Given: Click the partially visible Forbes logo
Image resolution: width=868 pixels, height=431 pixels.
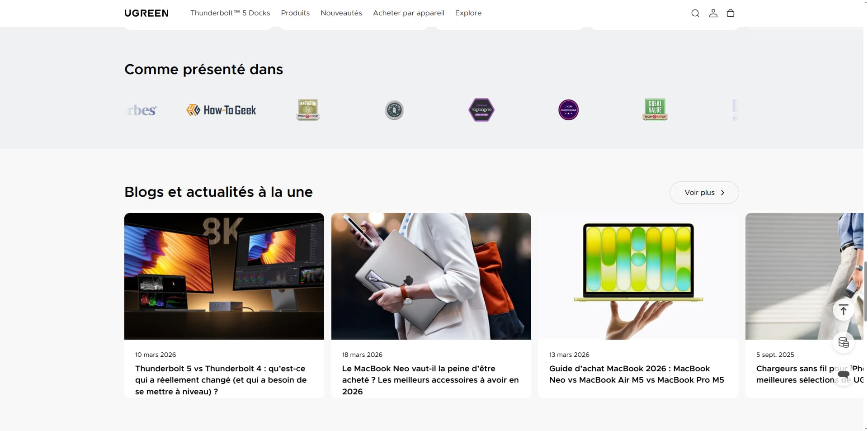Looking at the screenshot, I should click(x=141, y=110).
